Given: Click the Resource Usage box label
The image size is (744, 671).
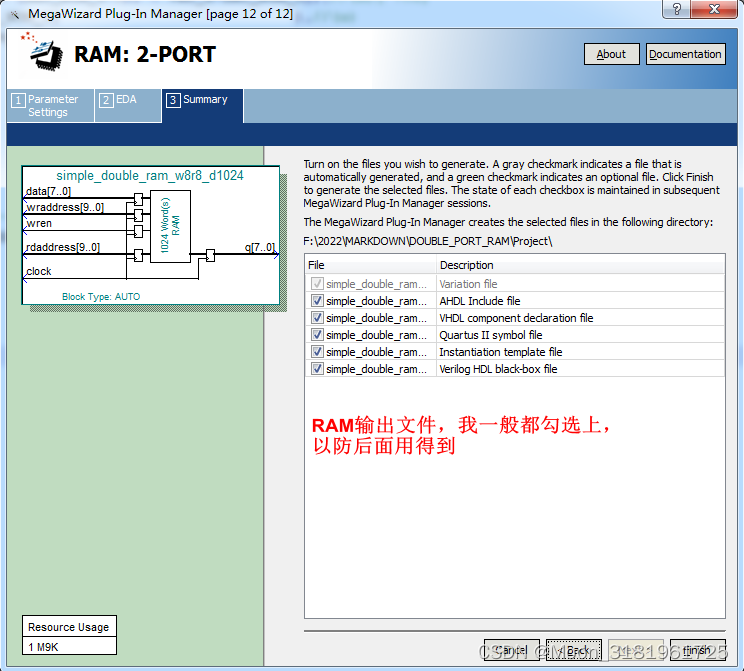Looking at the screenshot, I should click(x=69, y=627).
